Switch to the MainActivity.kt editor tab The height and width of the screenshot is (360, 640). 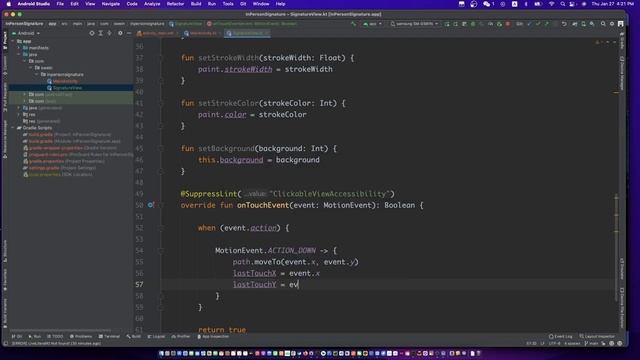(202, 33)
